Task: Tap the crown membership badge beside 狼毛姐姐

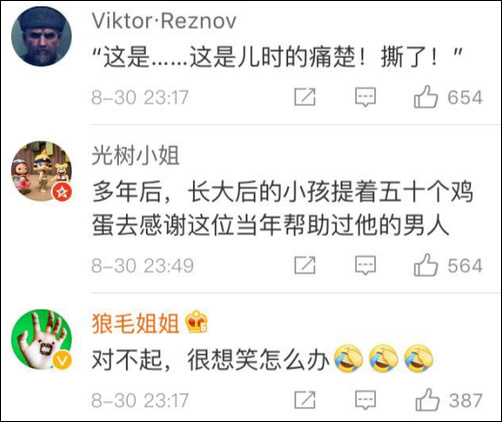Action: 196,322
